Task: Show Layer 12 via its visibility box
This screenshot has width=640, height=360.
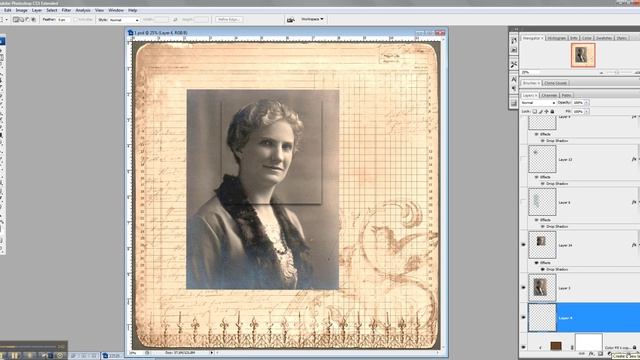Action: [x=523, y=159]
